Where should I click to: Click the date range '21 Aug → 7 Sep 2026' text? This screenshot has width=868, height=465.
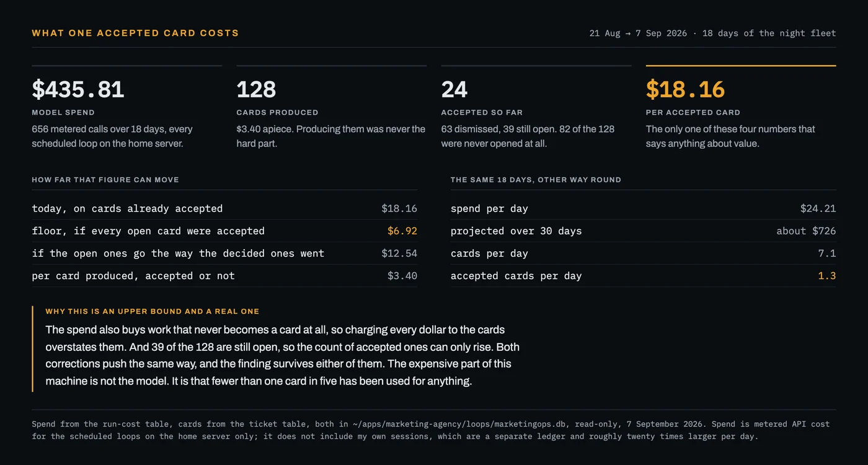638,33
